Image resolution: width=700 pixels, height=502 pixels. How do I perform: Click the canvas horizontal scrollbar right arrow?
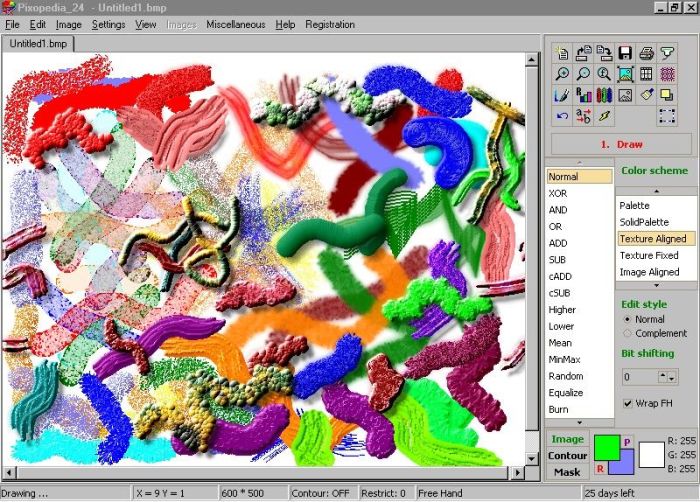(518, 472)
